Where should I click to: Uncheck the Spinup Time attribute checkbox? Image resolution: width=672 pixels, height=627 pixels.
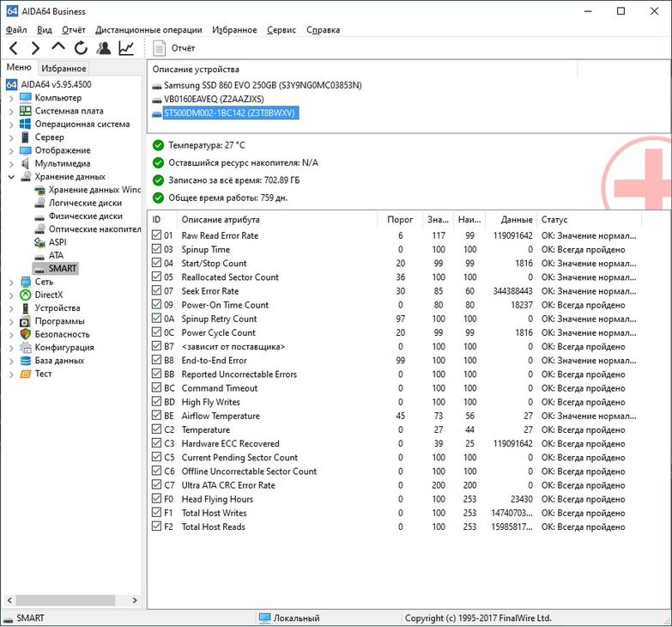[x=156, y=249]
